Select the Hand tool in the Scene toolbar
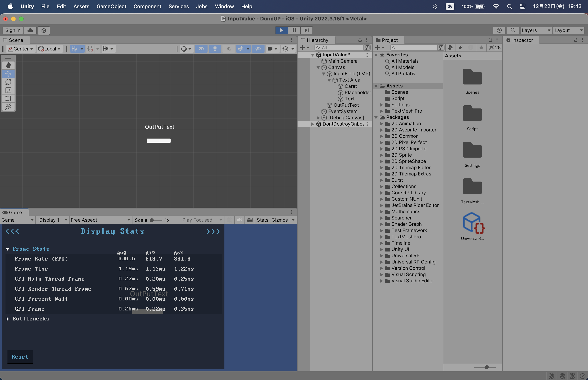 8,65
